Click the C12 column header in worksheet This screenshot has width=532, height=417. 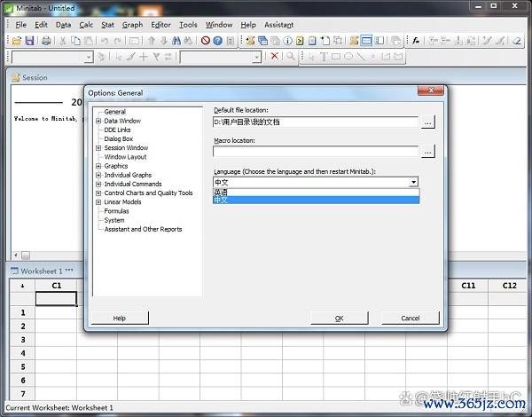[509, 286]
